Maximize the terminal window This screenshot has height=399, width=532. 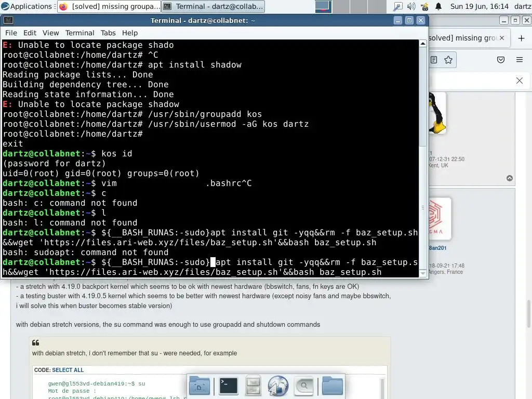coord(409,20)
